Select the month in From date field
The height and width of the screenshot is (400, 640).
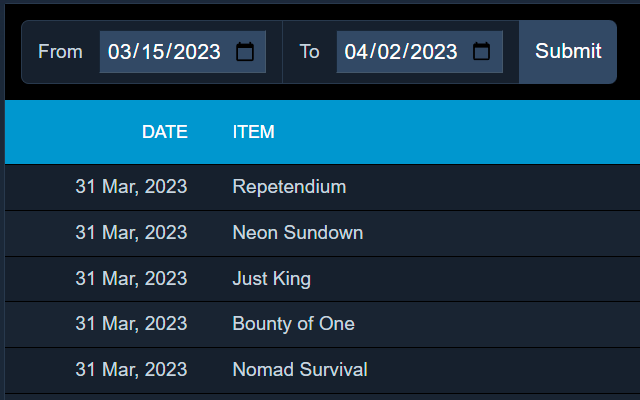coord(118,52)
